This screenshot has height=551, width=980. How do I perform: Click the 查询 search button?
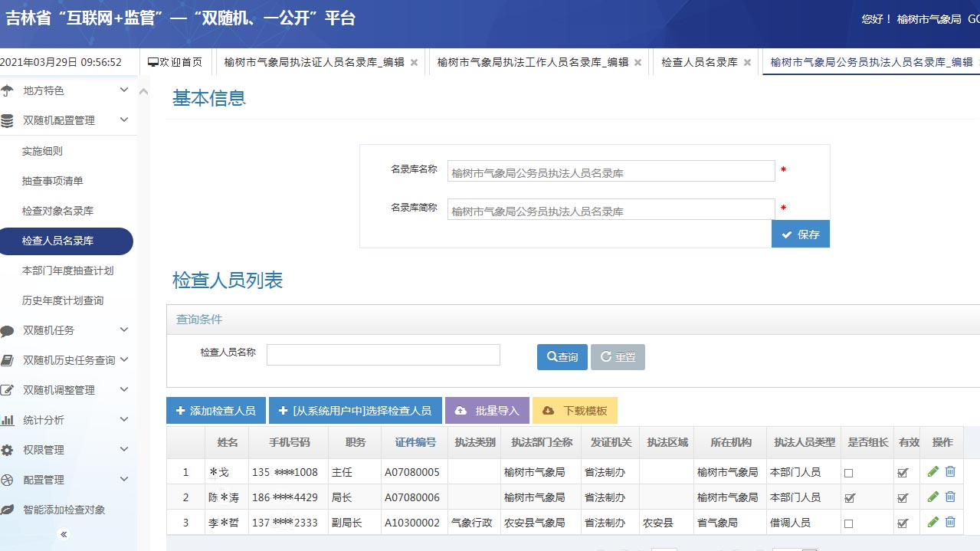point(562,357)
